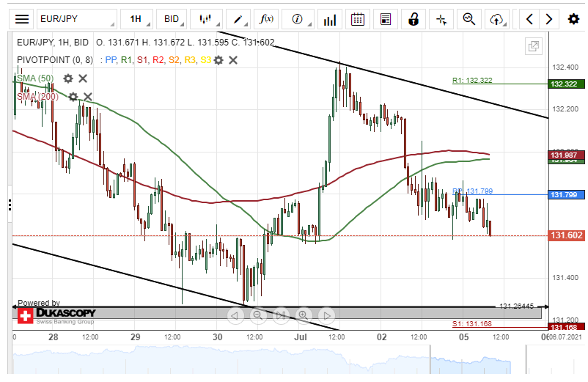Click the bottom timeline overview navigator
Image resolution: width=588 pixels, height=382 pixels.
[x=293, y=363]
